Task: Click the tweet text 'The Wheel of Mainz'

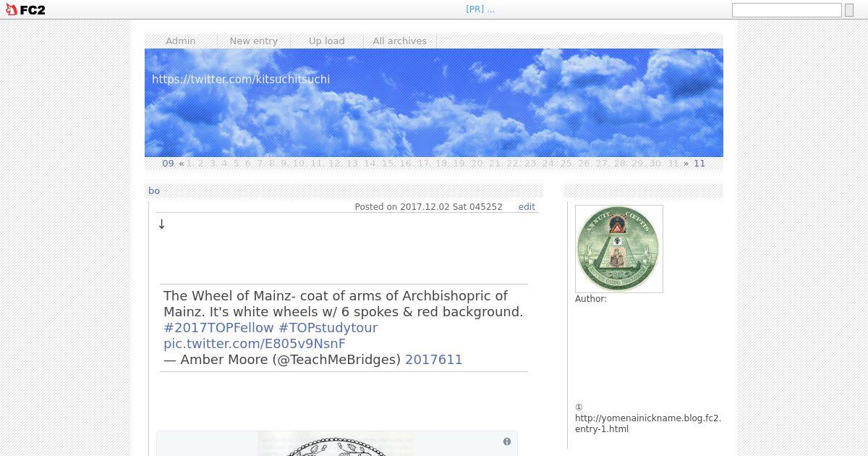Action: [226, 295]
